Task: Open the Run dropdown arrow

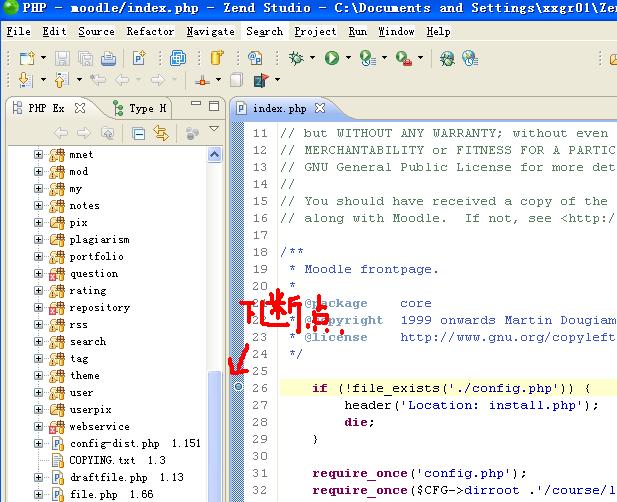Action: [x=348, y=58]
